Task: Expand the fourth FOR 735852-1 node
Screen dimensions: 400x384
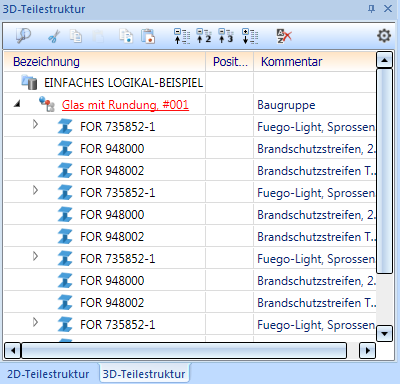Action: (35, 323)
